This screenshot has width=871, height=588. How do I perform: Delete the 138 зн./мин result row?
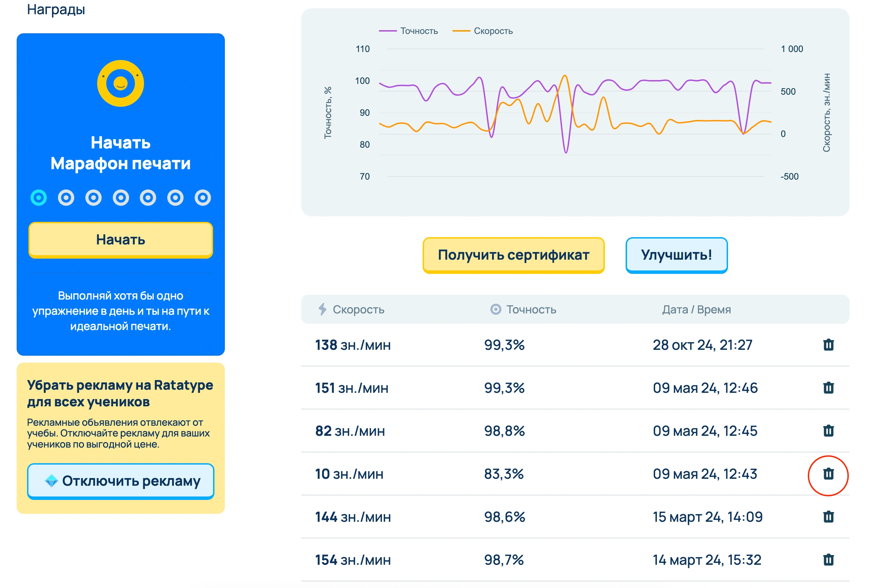[828, 345]
